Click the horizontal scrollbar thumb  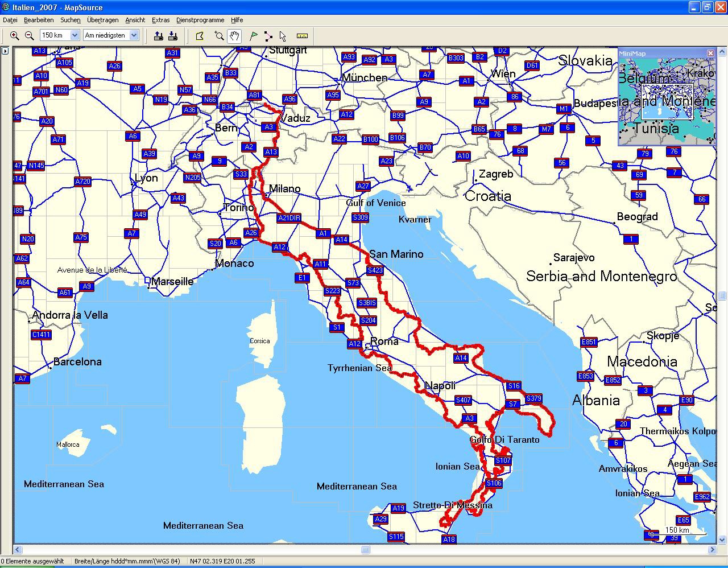[x=365, y=550]
